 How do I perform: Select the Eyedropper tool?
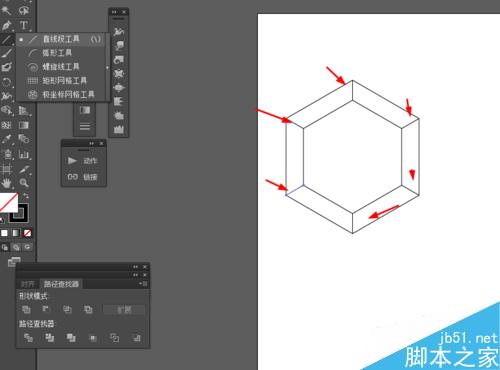6,139
